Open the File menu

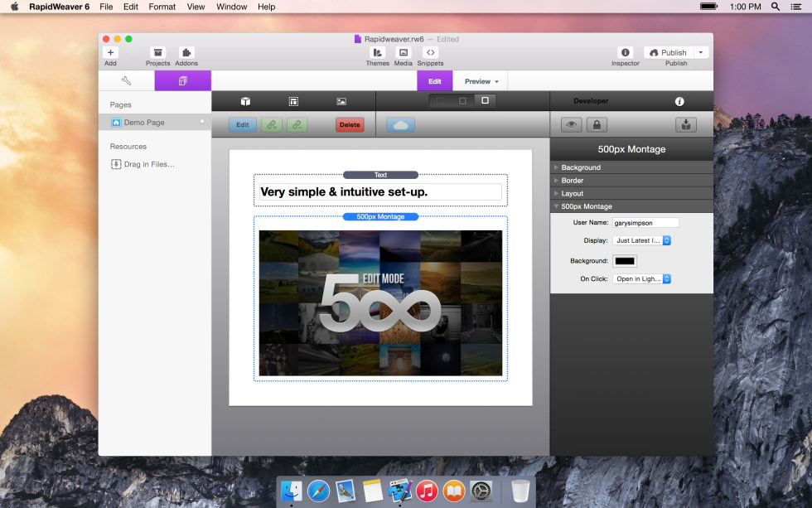[x=106, y=7]
